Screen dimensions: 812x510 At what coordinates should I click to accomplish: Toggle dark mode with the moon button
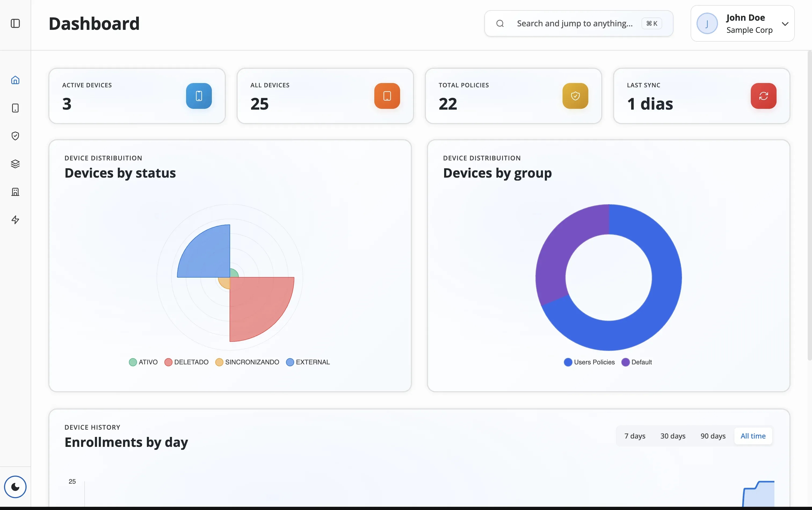tap(15, 487)
